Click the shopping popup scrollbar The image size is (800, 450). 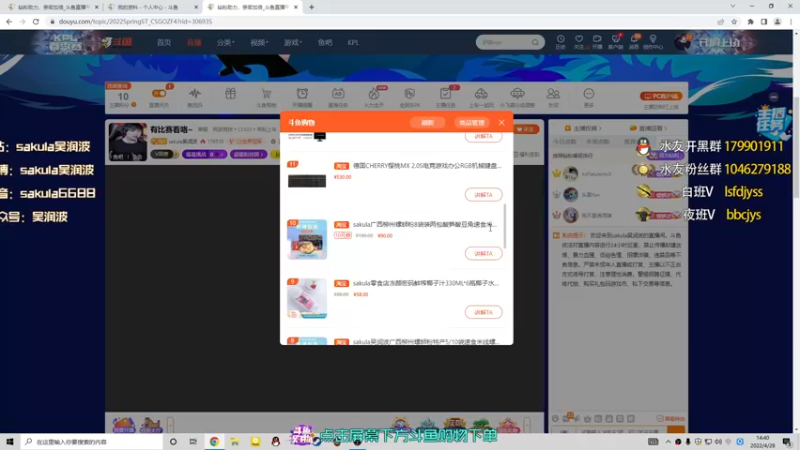click(505, 227)
